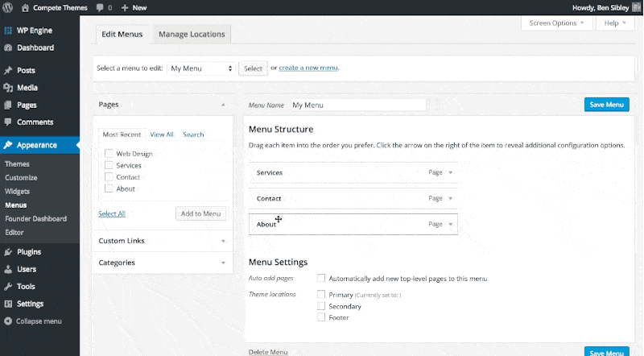Click the Delete Menu link
The height and width of the screenshot is (356, 644).
(x=268, y=352)
